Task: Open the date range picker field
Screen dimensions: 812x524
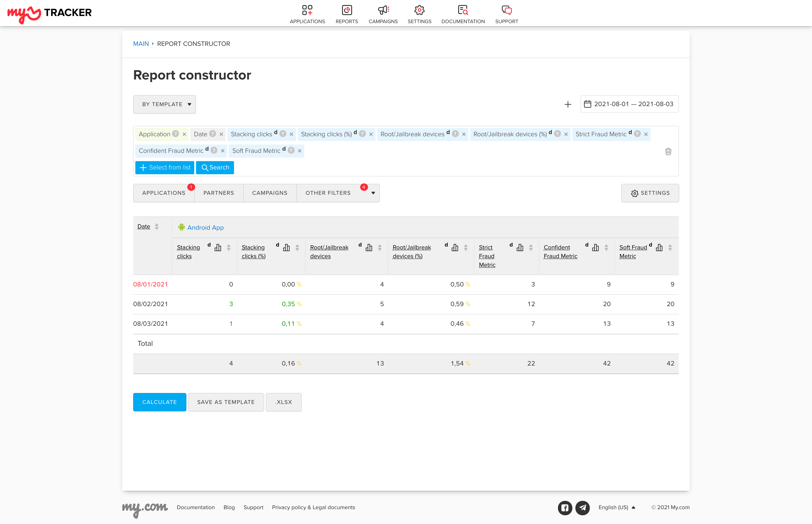Action: point(629,104)
